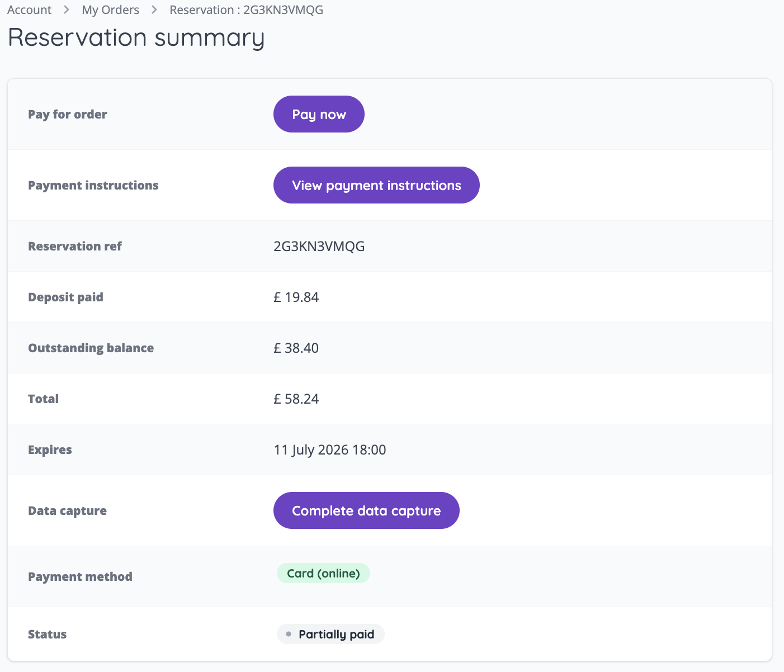Screen dimensions: 784x672
Task: Click the chevron after My Orders breadcrumb
Action: pyautogui.click(x=154, y=10)
